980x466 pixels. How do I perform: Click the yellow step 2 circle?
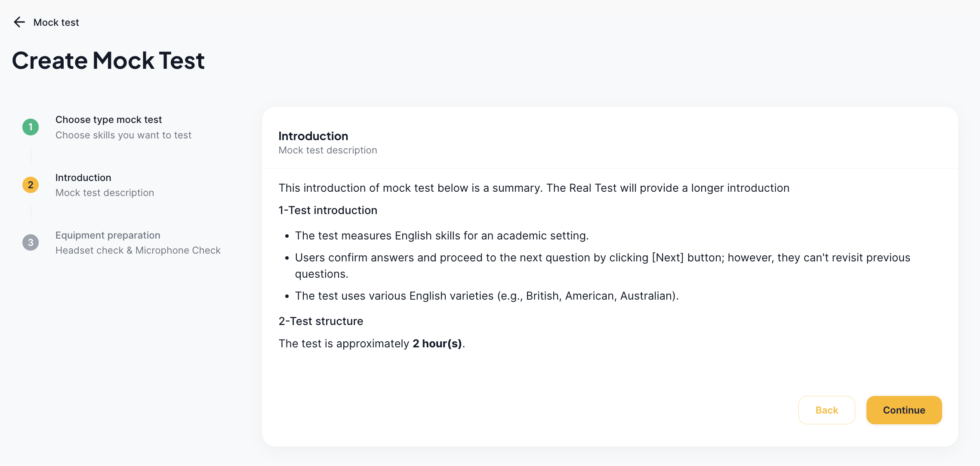[31, 185]
